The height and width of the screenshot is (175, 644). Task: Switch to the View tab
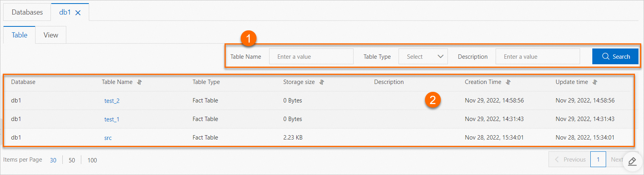51,35
